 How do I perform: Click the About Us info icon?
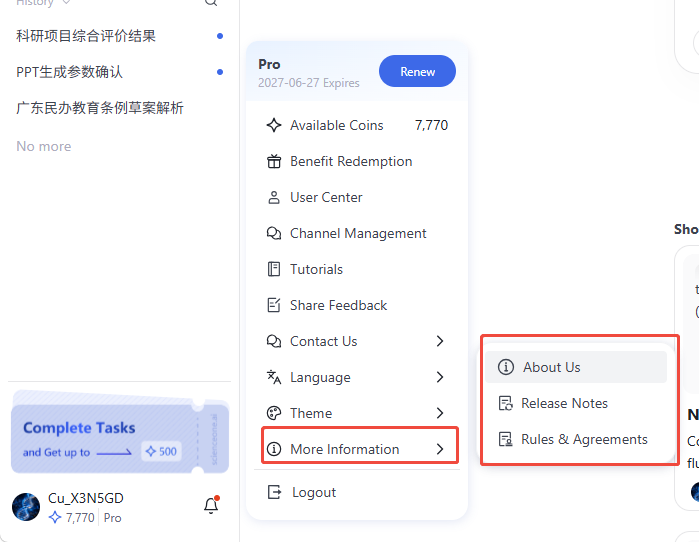(x=506, y=367)
